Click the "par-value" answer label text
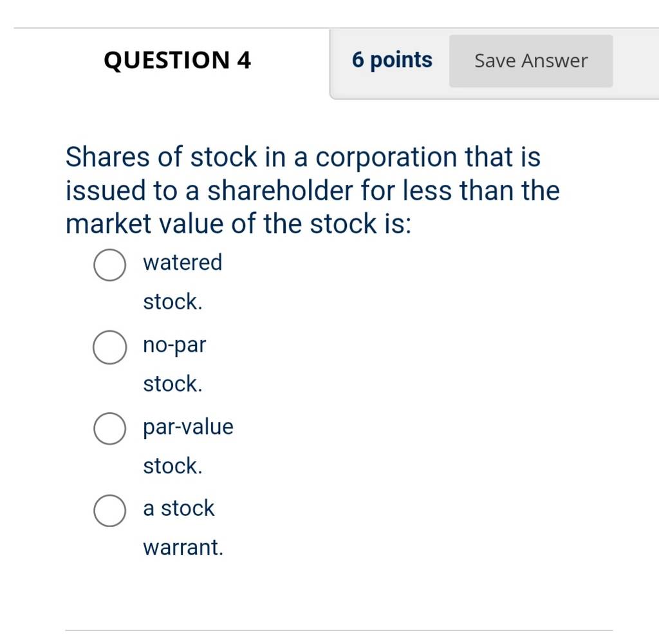Image resolution: width=659 pixels, height=644 pixels. (x=188, y=428)
